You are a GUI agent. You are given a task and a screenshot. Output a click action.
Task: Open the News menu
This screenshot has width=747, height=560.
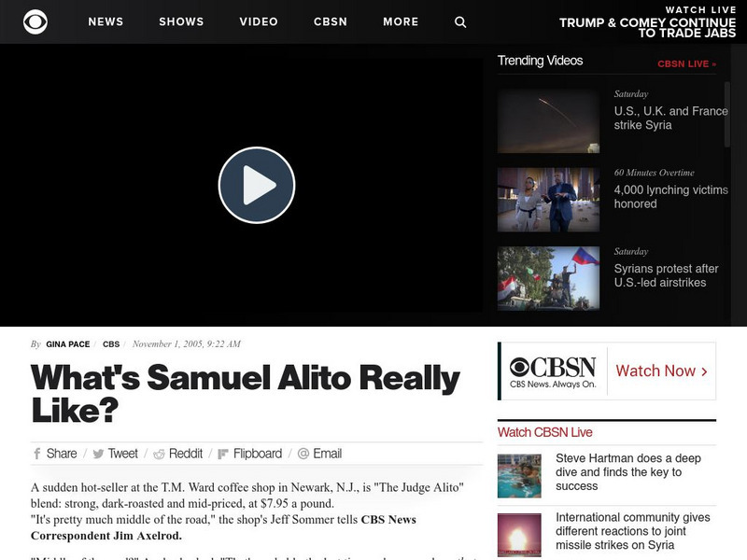(x=106, y=21)
